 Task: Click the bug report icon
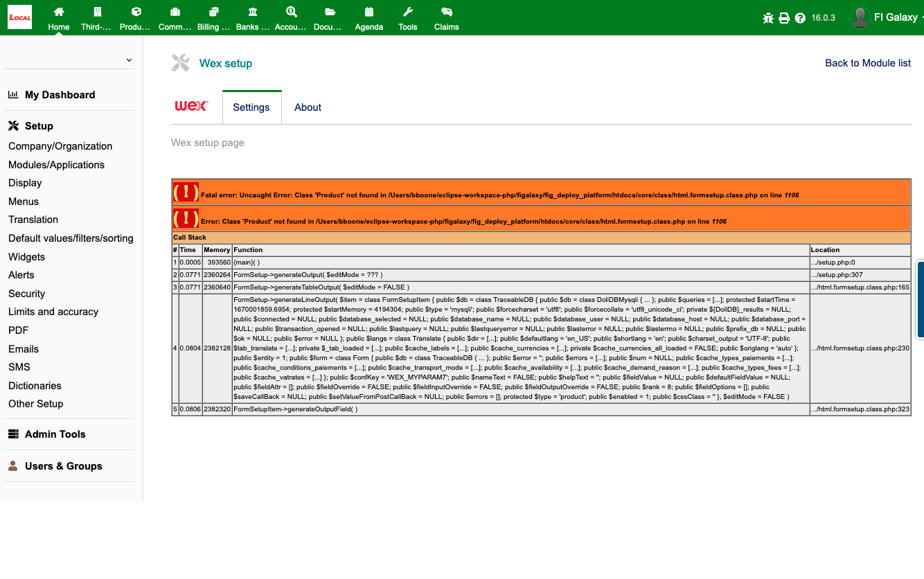[x=768, y=17]
